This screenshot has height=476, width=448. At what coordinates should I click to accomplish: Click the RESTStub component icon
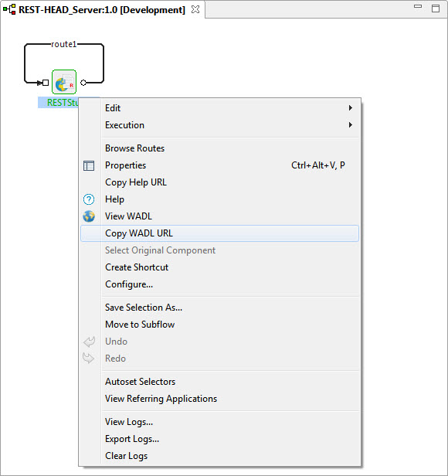pos(64,82)
